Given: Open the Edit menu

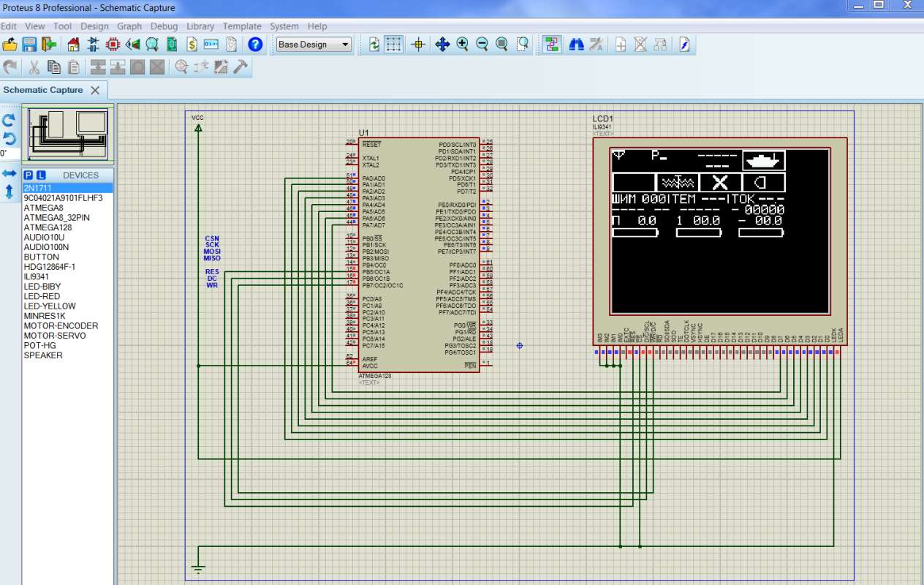Looking at the screenshot, I should tap(9, 26).
